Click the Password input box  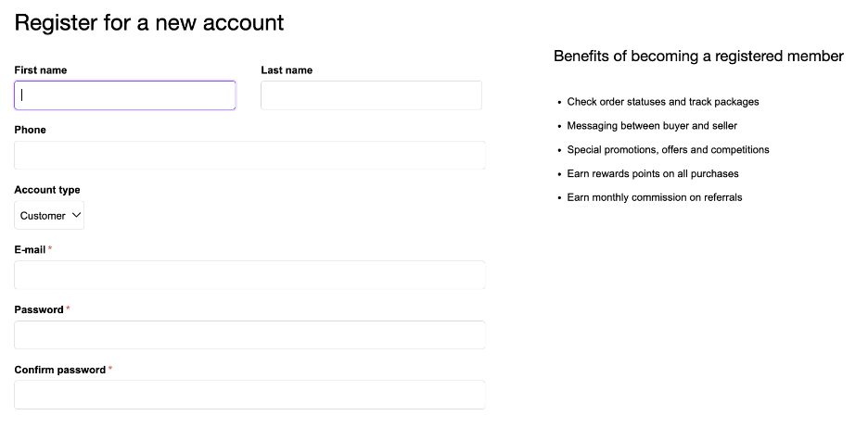(x=249, y=335)
